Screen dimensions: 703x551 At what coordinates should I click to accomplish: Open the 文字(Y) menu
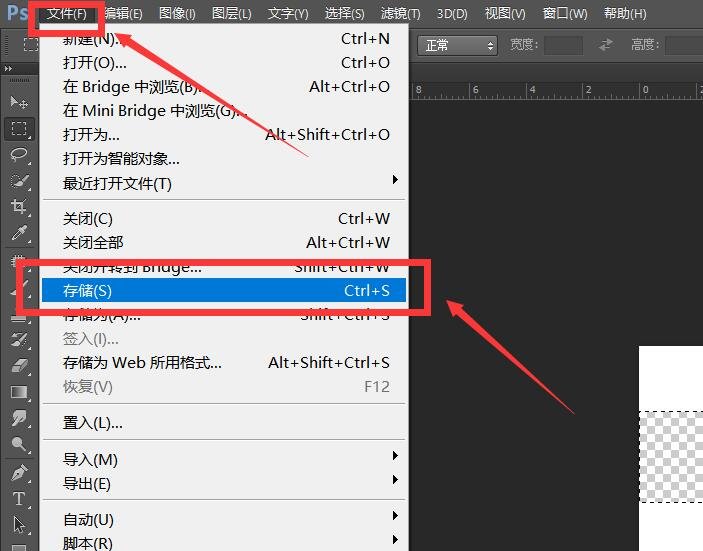pyautogui.click(x=288, y=13)
